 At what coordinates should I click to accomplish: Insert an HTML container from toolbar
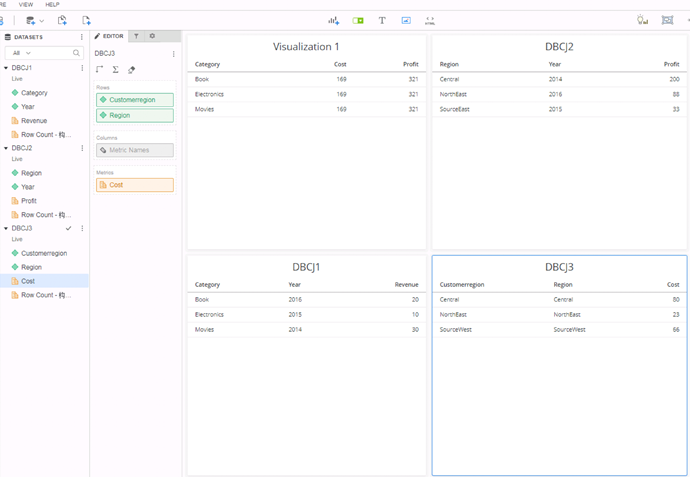coord(430,20)
